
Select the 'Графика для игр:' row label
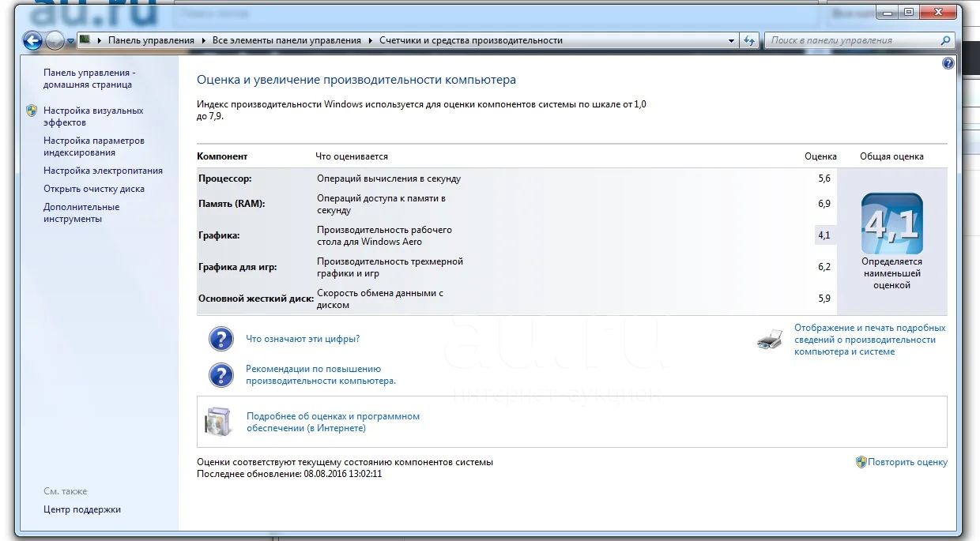(238, 267)
